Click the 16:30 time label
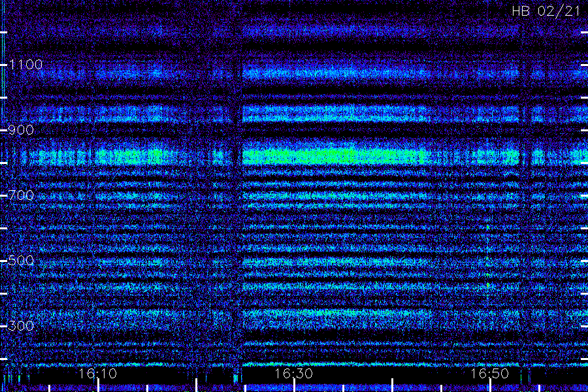Viewport: 588px width, 392px height. click(x=293, y=374)
